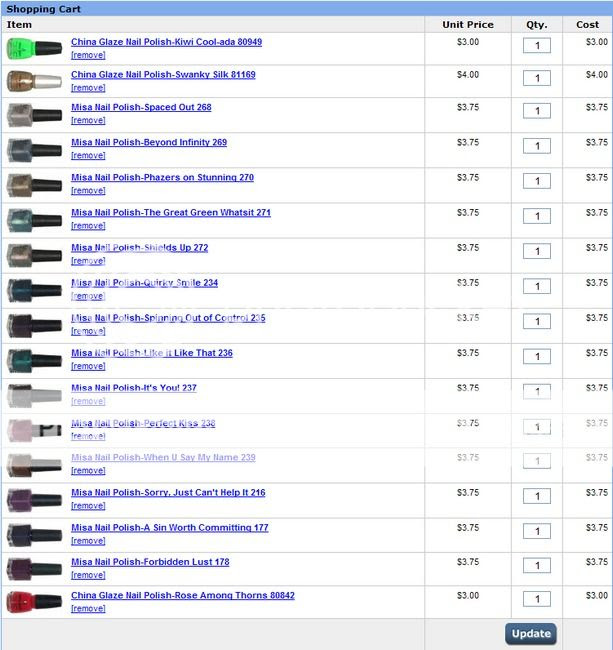This screenshot has width=613, height=650.
Task: Open Misa Spinning Out of Control link
Action: [168, 318]
